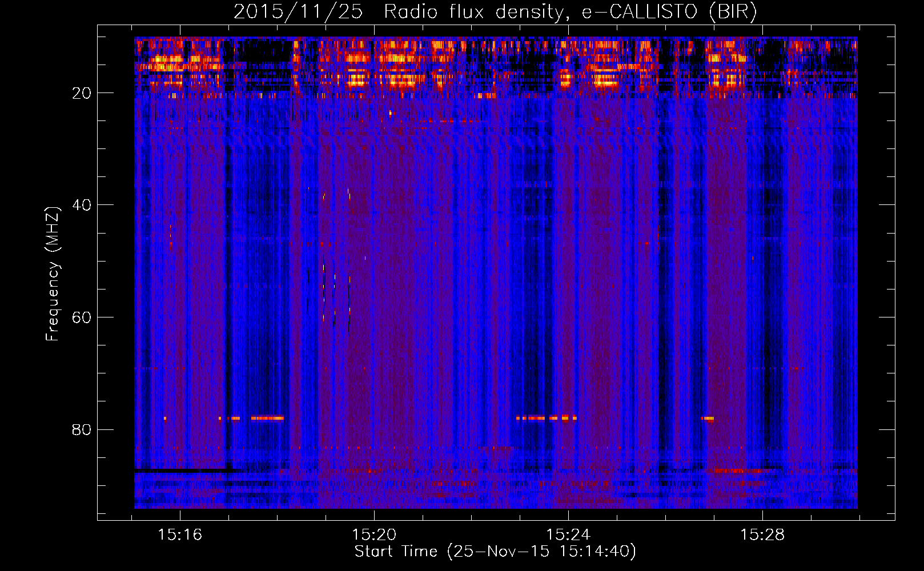Click the '40' frequency tick label
This screenshot has width=924, height=571.
click(x=82, y=205)
